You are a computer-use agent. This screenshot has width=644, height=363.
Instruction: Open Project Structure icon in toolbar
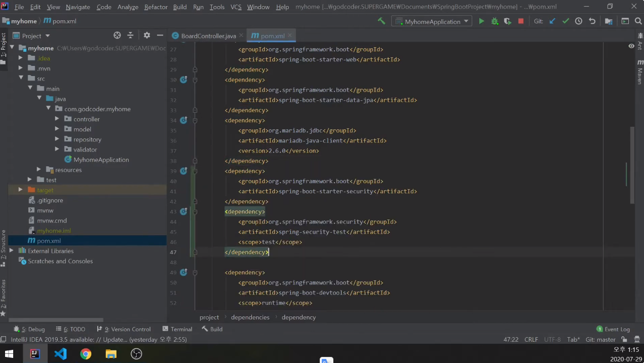point(609,21)
